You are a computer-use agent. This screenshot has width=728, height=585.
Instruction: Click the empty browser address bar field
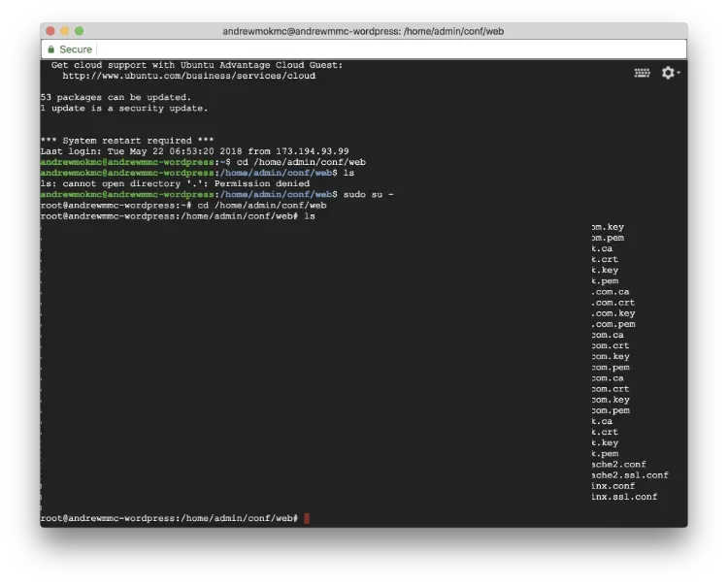pos(388,49)
